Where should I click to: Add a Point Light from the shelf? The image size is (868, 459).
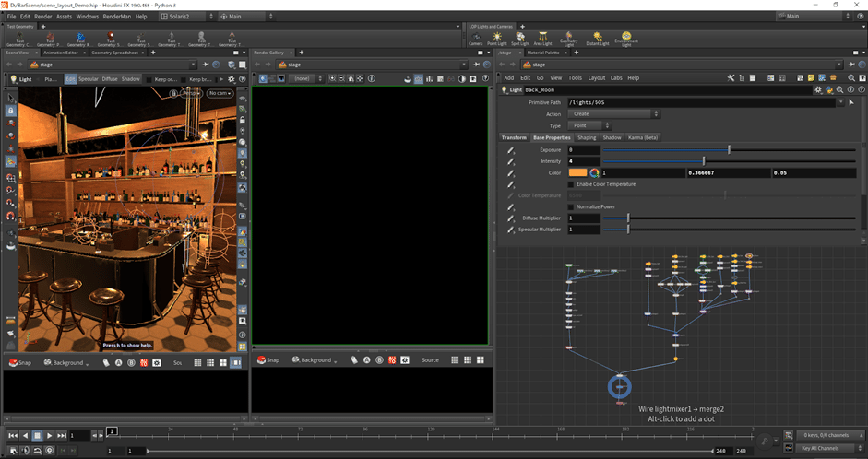pyautogui.click(x=499, y=38)
